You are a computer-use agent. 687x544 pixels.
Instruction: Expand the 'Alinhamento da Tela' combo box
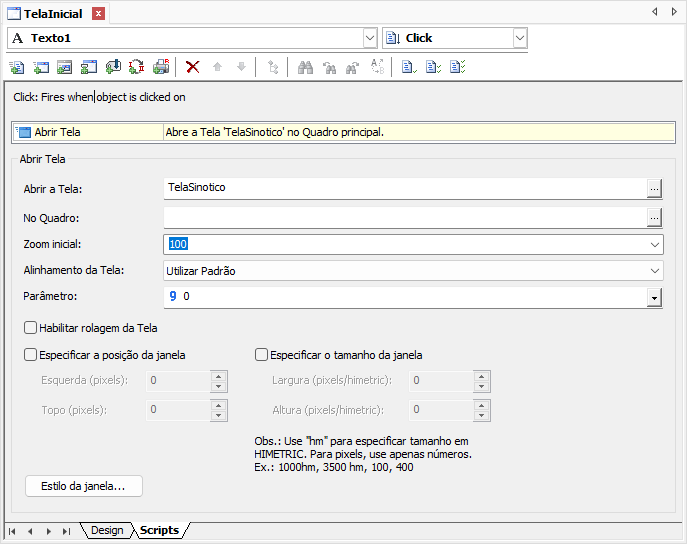(655, 271)
